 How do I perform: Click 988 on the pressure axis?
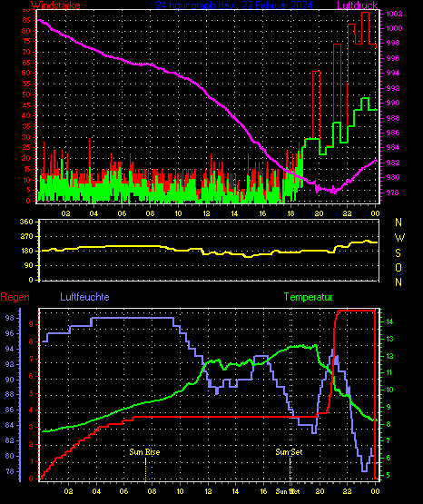click(393, 118)
